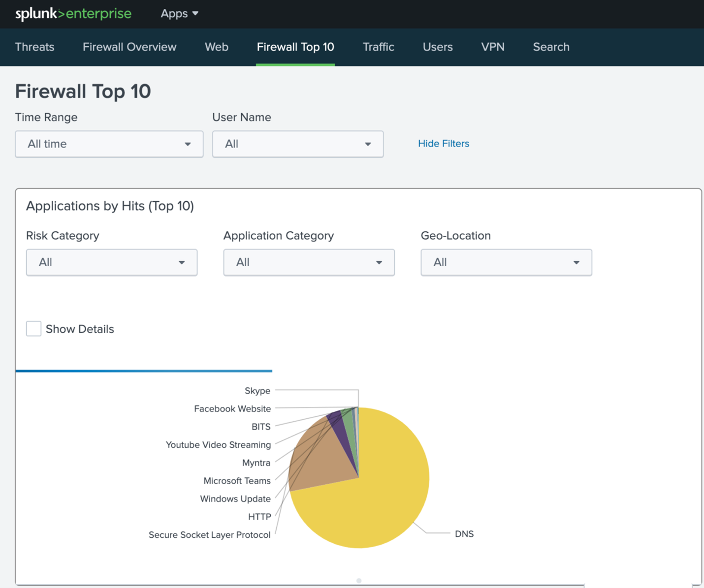This screenshot has width=704, height=588.
Task: Switch to the Threats tab
Action: [34, 47]
